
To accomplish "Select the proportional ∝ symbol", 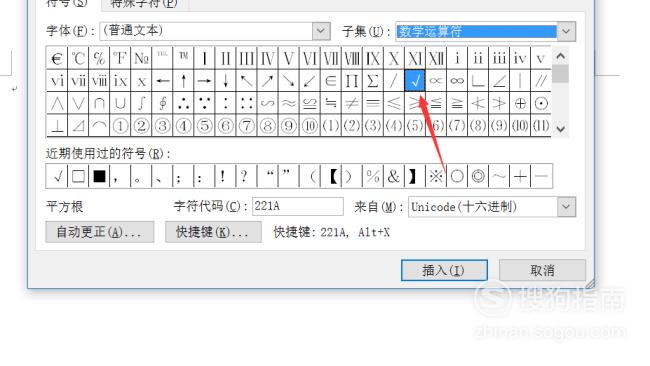I will (436, 81).
